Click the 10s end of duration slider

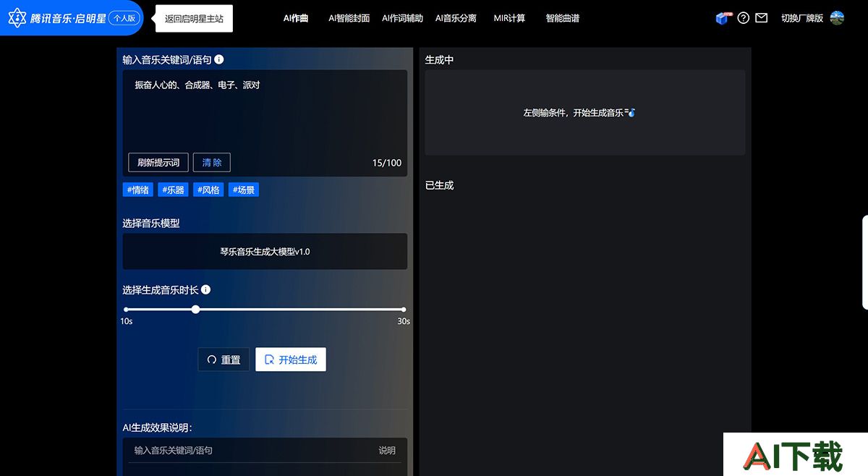click(126, 310)
